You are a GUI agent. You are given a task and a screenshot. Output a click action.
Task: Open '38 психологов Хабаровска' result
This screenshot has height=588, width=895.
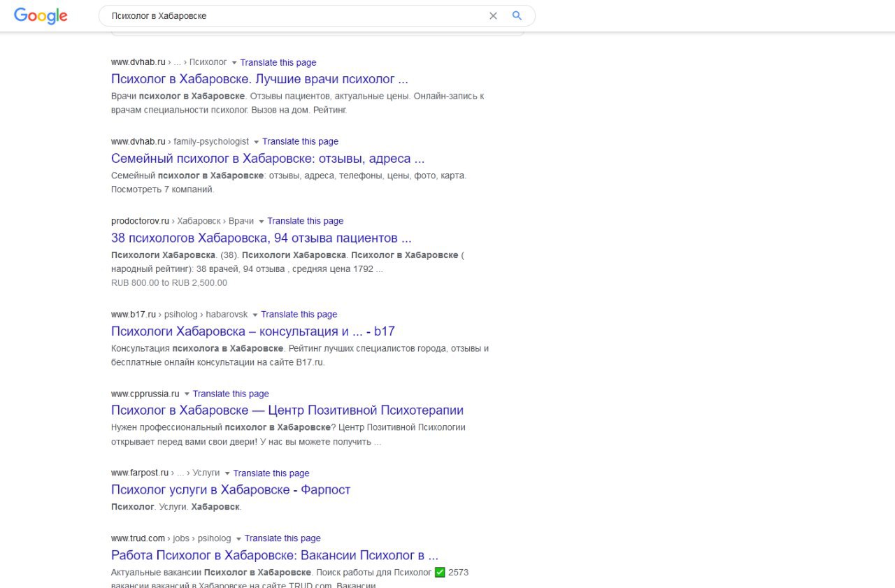[262, 238]
